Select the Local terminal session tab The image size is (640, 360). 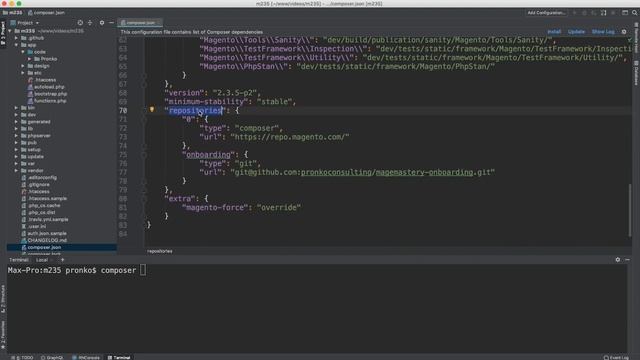pyautogui.click(x=42, y=260)
